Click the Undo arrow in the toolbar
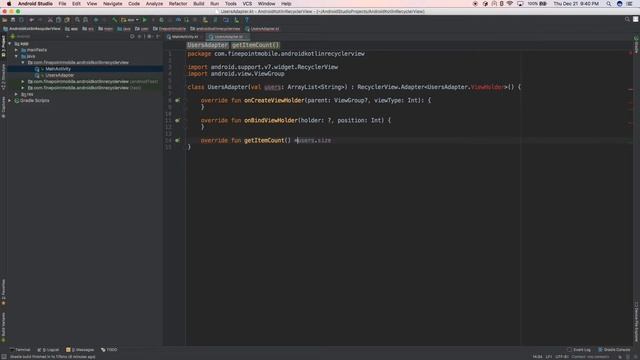Image resolution: width=640 pixels, height=360 pixels. tap(31, 20)
